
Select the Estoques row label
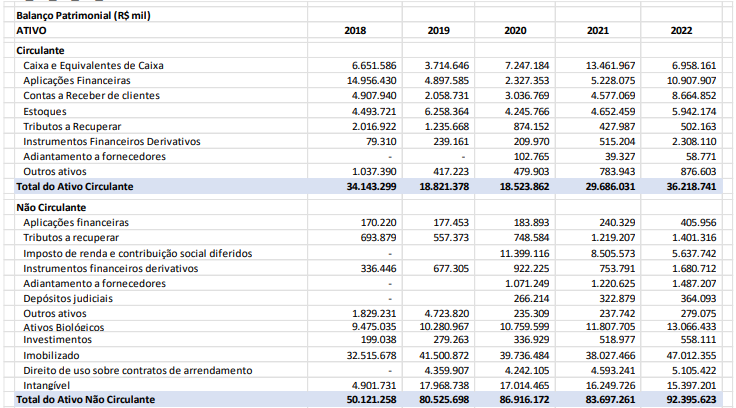click(44, 111)
